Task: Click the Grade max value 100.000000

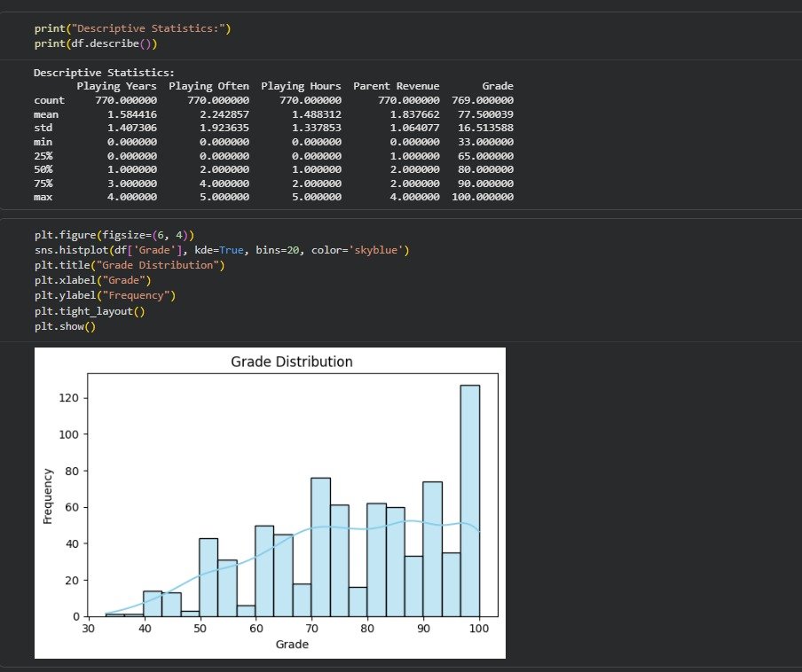Action: point(483,197)
